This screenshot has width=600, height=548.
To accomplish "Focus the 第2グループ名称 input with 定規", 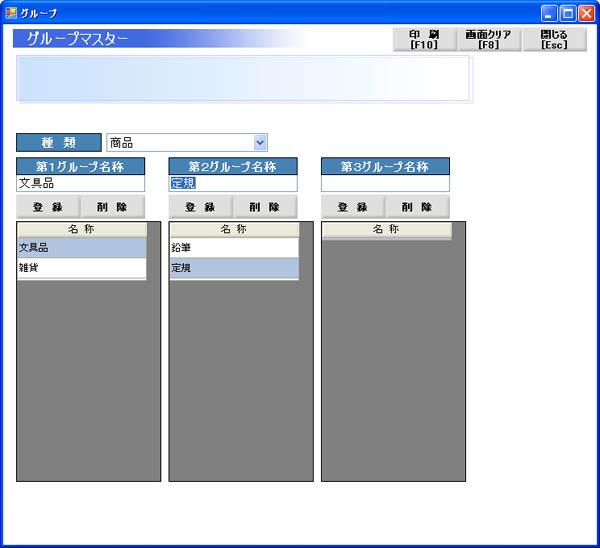I will tap(233, 183).
